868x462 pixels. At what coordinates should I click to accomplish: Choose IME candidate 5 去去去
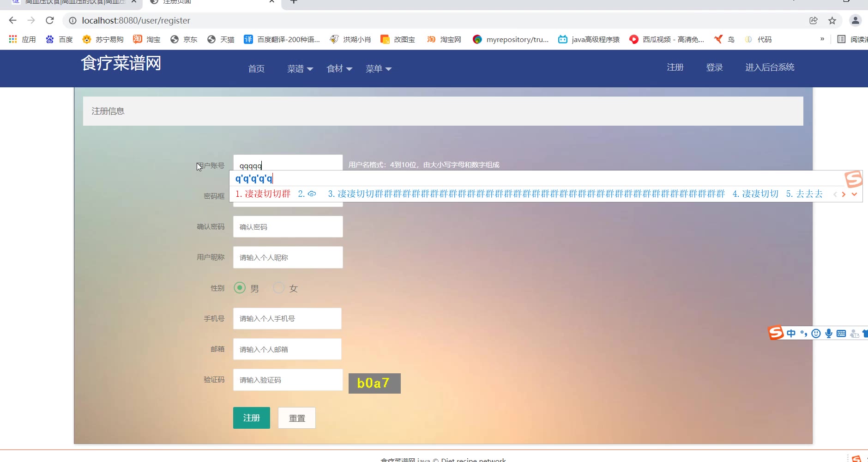coord(804,194)
